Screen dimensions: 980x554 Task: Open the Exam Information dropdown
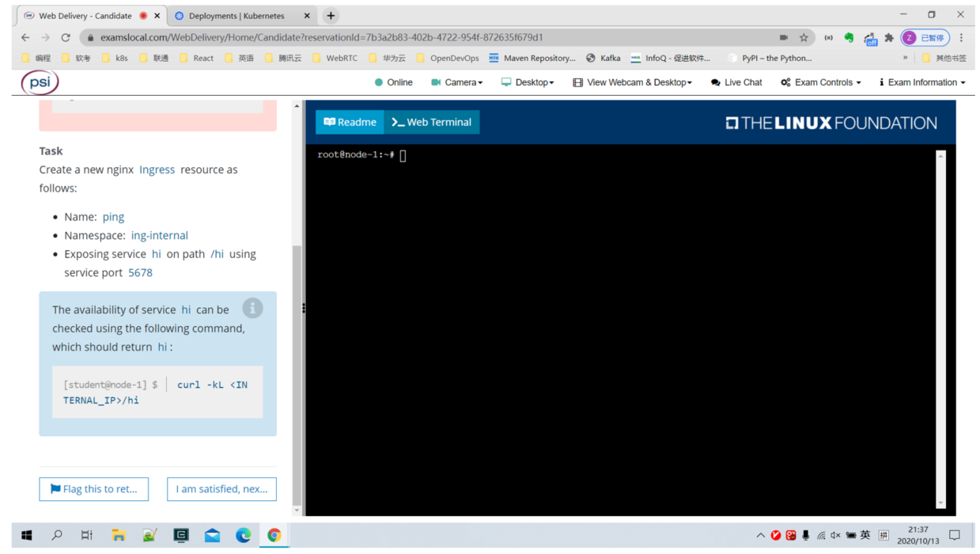point(922,82)
